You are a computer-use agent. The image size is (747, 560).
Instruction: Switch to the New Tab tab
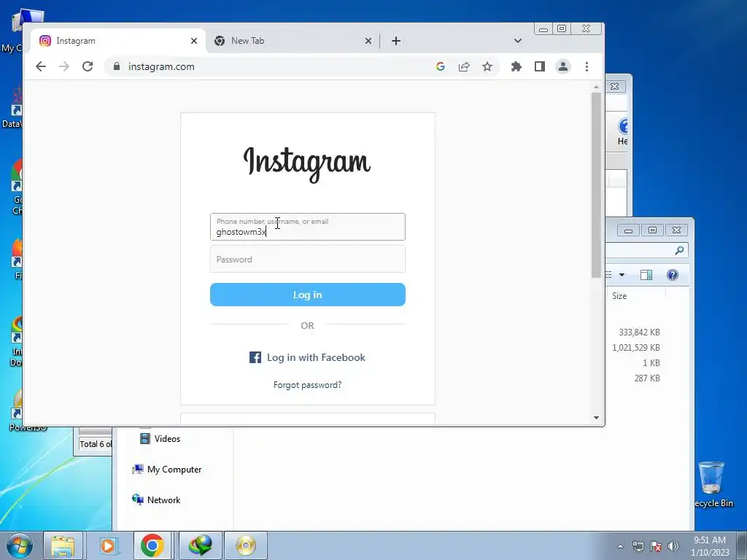(293, 41)
